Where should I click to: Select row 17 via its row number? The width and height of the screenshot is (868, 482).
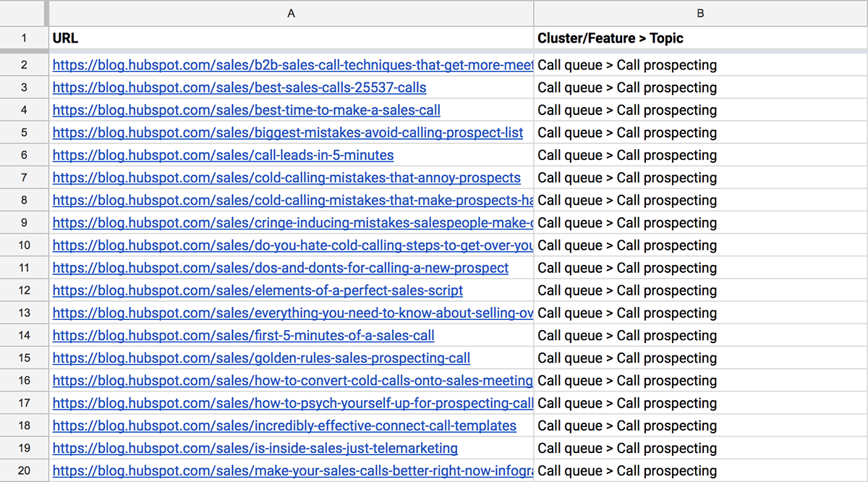point(24,403)
